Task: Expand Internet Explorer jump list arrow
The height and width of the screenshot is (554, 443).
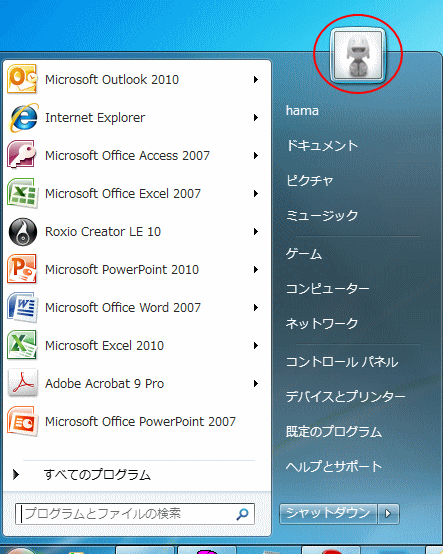Action: tap(256, 117)
